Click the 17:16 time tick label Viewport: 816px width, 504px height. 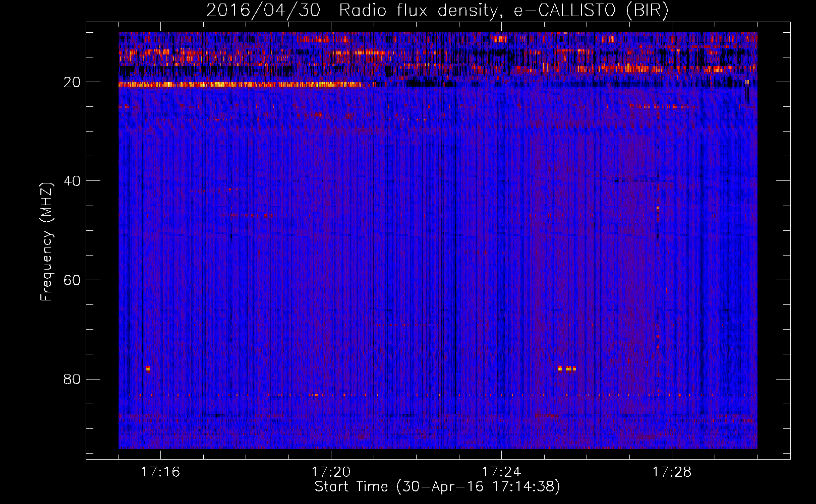(160, 472)
